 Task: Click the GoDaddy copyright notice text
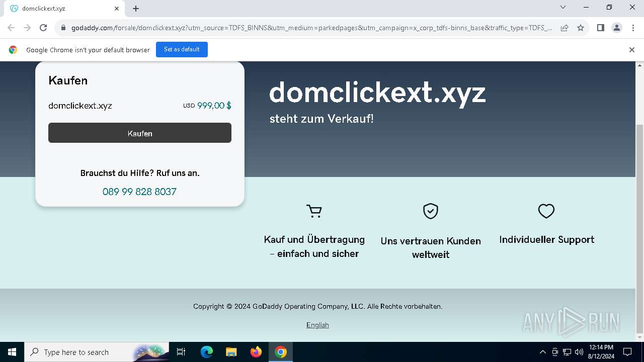[317, 306]
